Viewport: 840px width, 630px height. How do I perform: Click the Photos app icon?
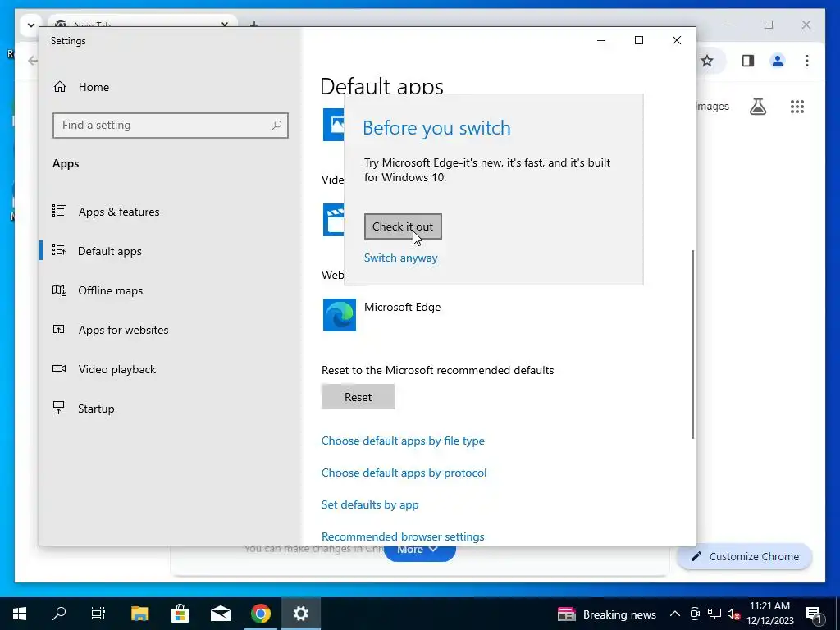(x=334, y=125)
